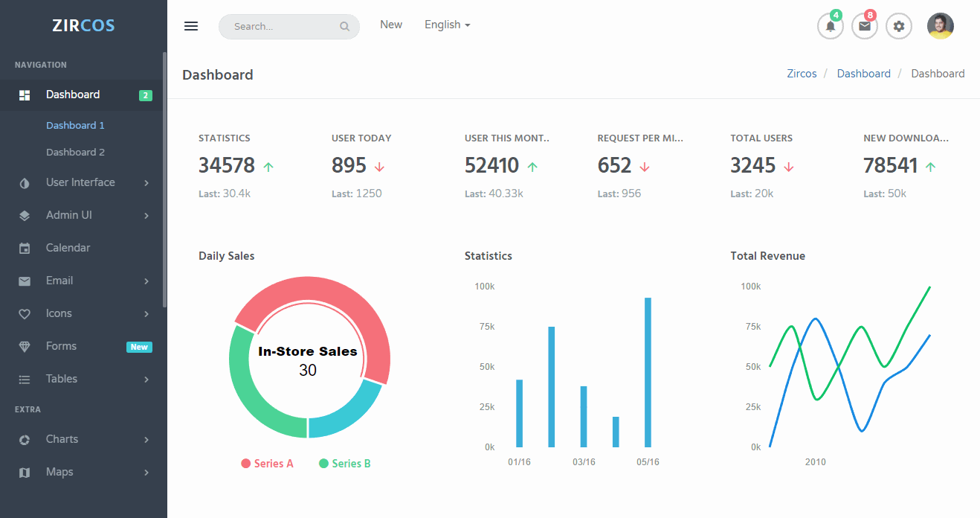Toggle Series A in Daily Sales legend
The height and width of the screenshot is (518, 980).
pos(267,463)
